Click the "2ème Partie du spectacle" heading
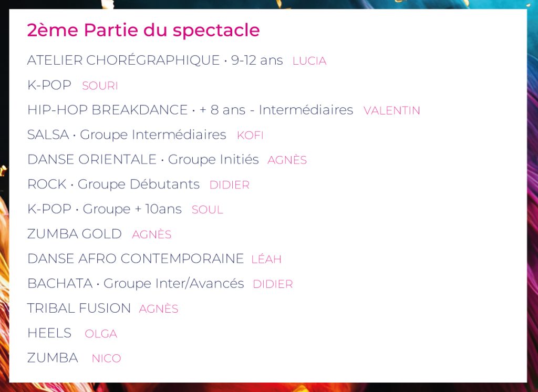 click(x=143, y=30)
